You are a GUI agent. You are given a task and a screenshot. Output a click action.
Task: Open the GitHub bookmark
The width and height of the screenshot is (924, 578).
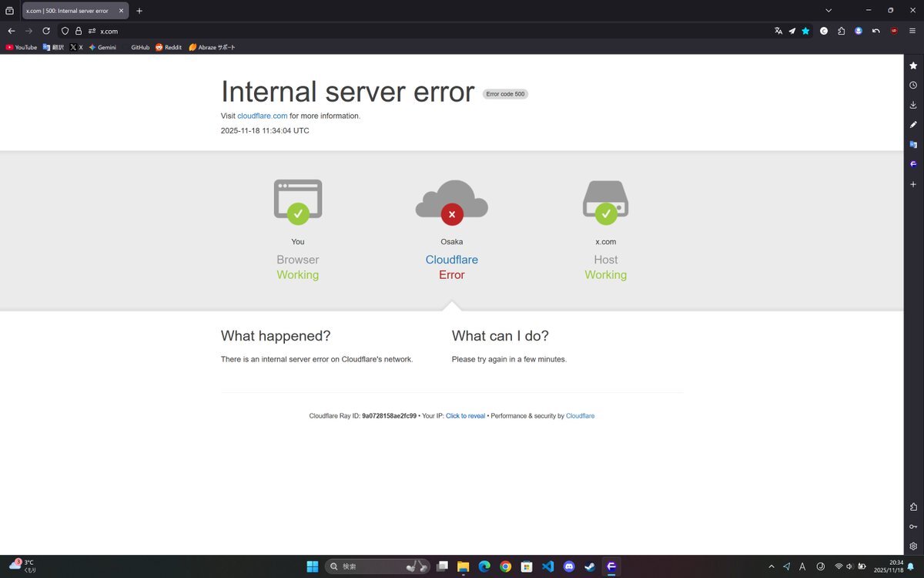point(139,47)
